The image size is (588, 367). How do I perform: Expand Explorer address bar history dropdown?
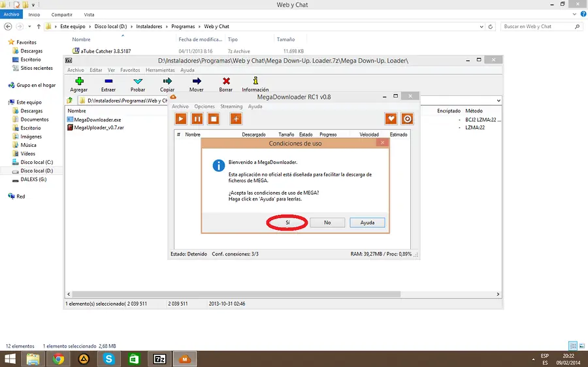click(x=482, y=27)
